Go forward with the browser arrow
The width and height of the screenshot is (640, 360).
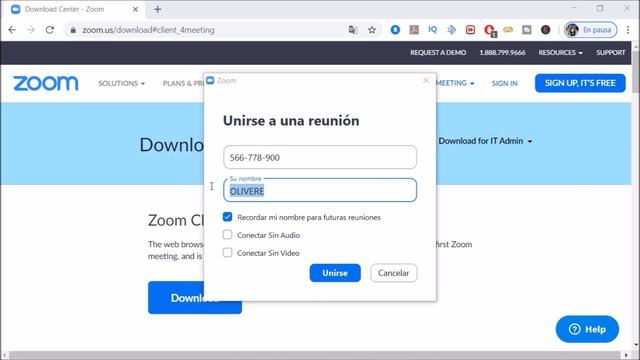point(31,30)
